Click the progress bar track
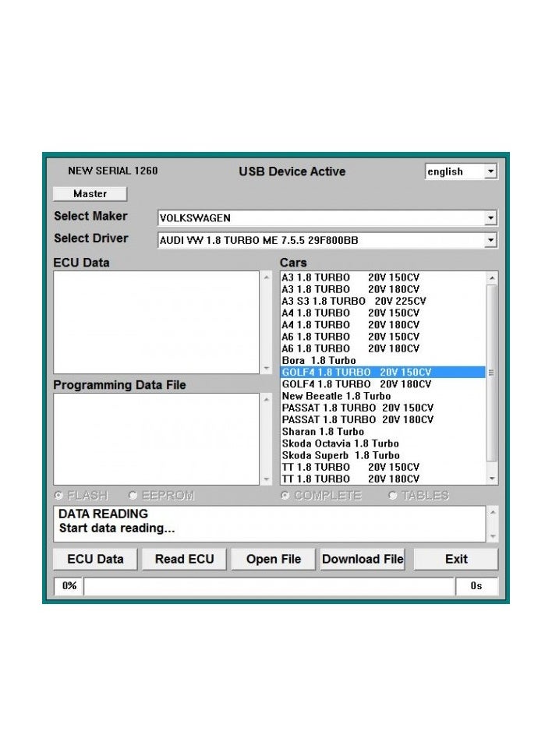This screenshot has height=756, width=552. pos(269,586)
